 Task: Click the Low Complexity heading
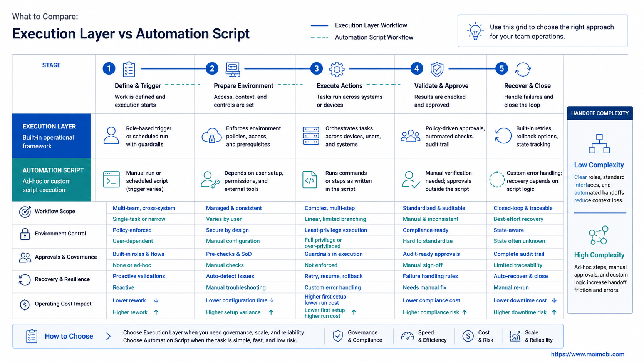599,165
